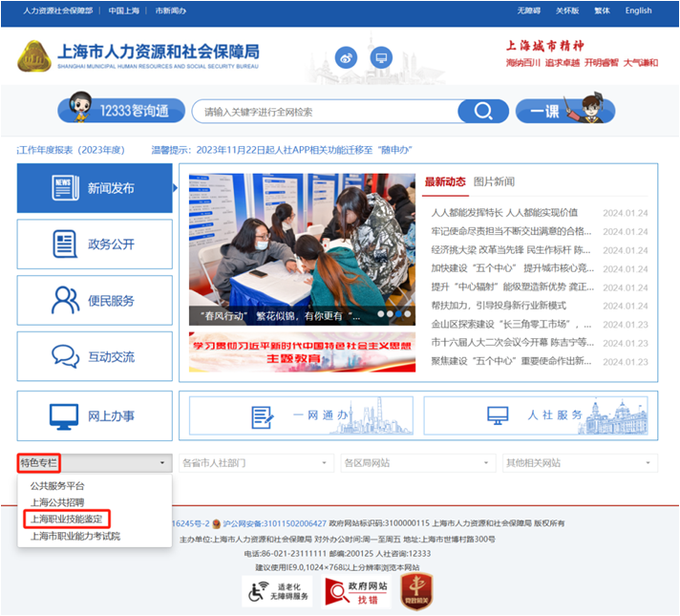Toggle the 关怀版 care mode link
The image size is (680, 616).
[x=567, y=11]
